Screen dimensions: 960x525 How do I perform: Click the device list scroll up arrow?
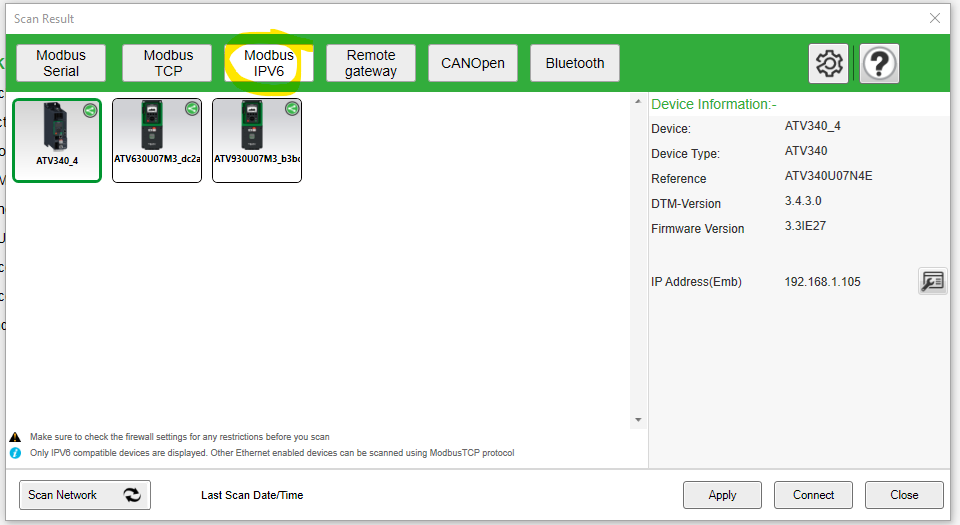coord(638,102)
